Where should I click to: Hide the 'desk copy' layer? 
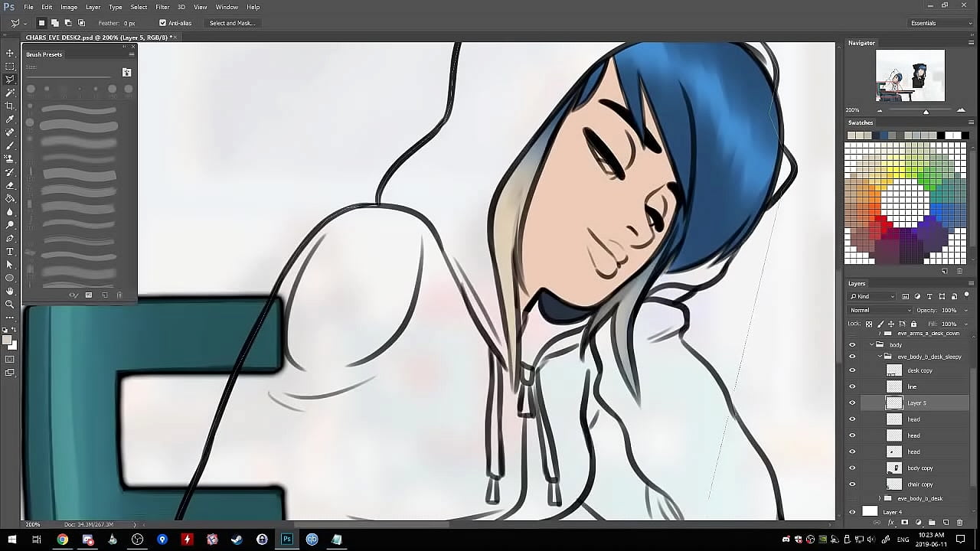point(852,370)
